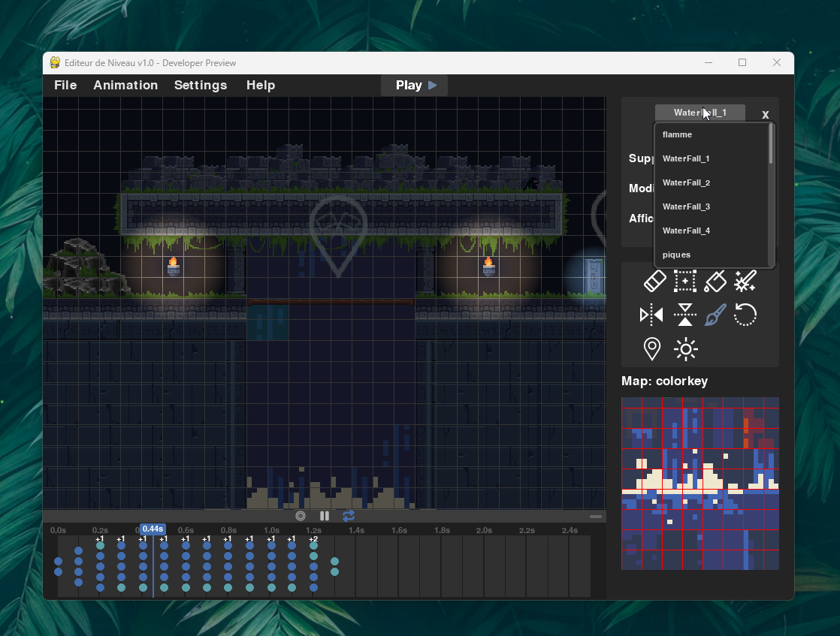
Task: Collapse the WaterFall_1 animation dropdown
Action: (699, 113)
